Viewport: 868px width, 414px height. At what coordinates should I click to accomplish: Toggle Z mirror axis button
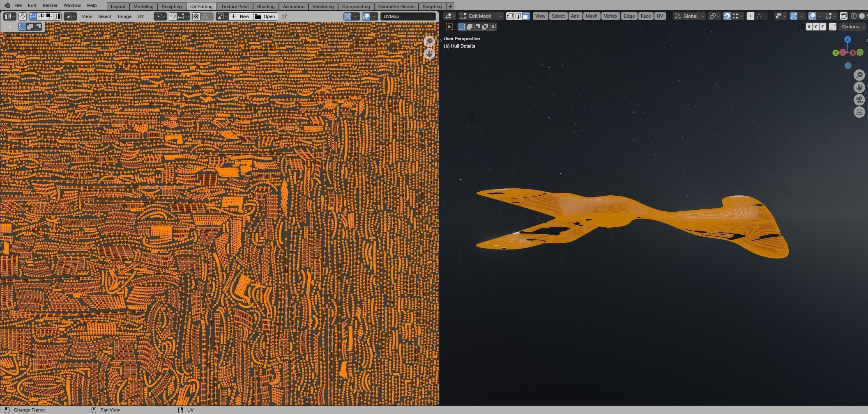pos(822,27)
